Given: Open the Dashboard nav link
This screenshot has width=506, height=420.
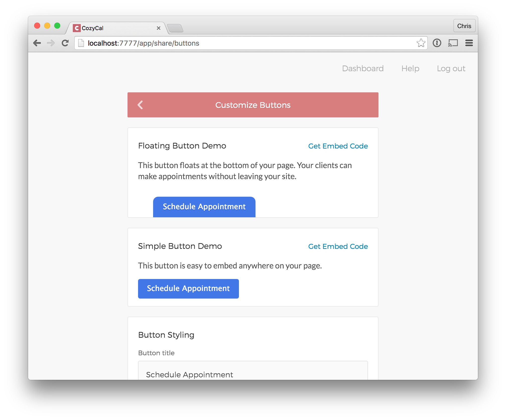Looking at the screenshot, I should (x=363, y=68).
